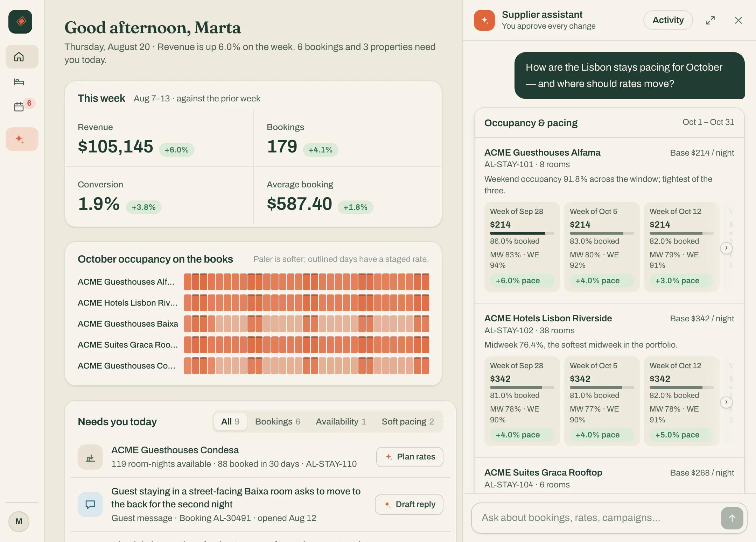Close the Supplier assistant panel
The height and width of the screenshot is (542, 756).
coord(738,20)
